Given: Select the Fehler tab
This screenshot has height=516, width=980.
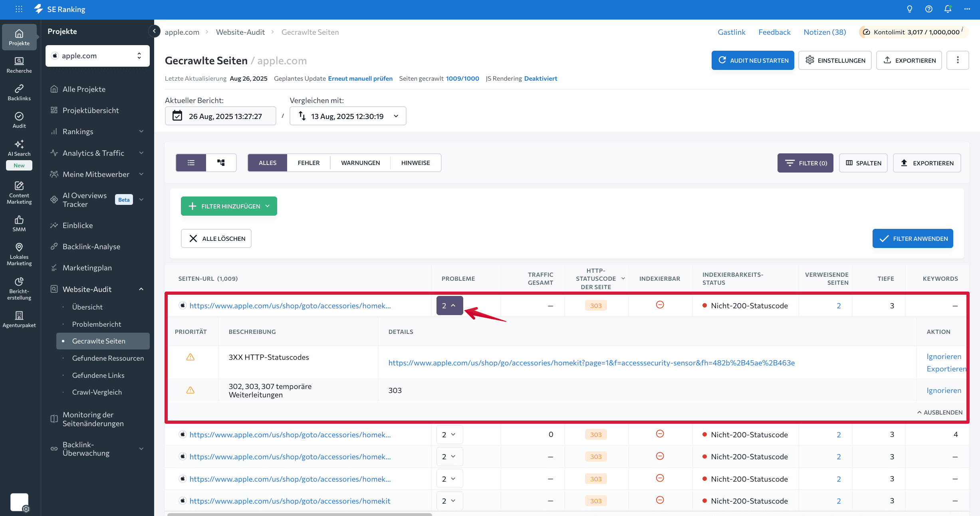Looking at the screenshot, I should point(309,163).
